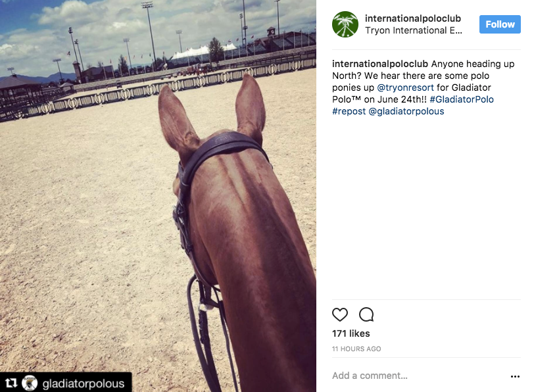The image size is (534, 392).
Task: Focus the Add a comment field
Action: (419, 376)
